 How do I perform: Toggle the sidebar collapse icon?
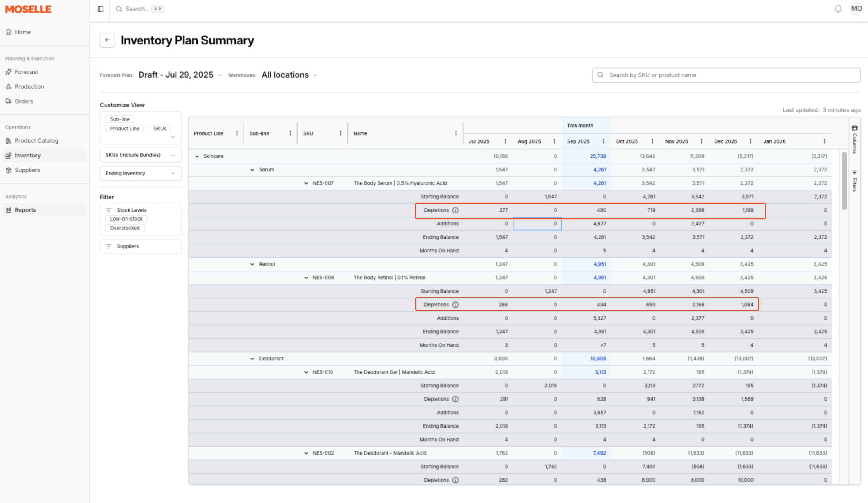[101, 9]
